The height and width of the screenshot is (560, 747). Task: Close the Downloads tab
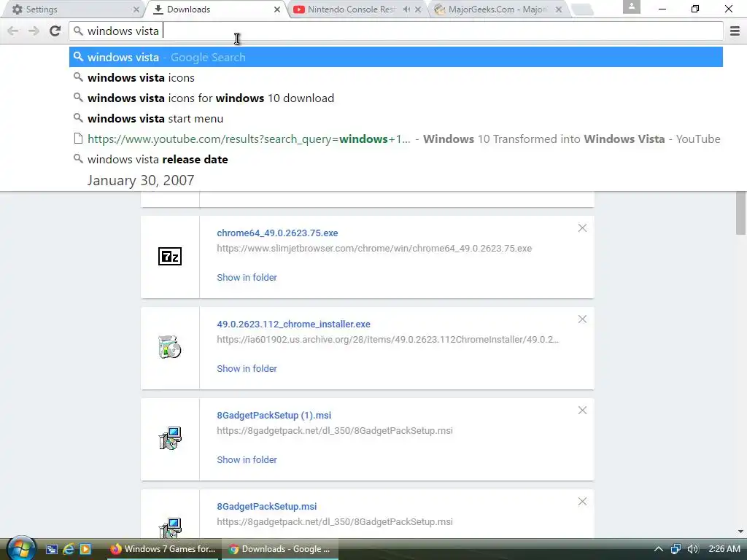[x=277, y=9]
